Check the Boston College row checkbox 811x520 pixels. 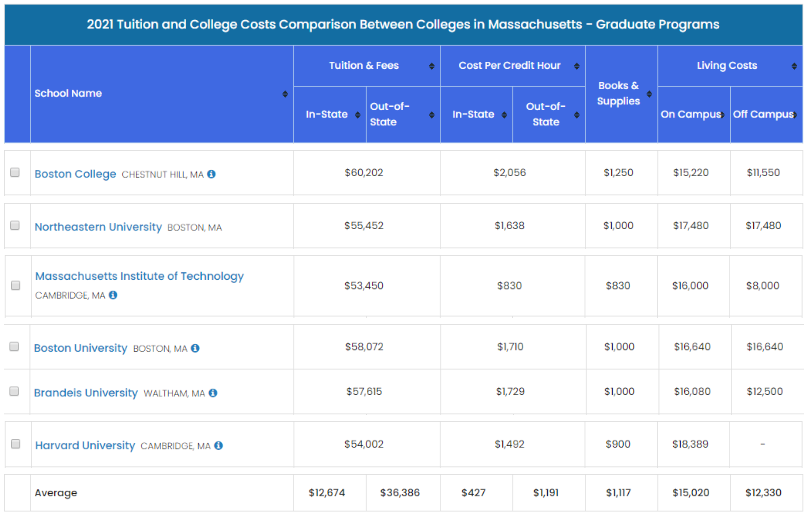tap(15, 173)
